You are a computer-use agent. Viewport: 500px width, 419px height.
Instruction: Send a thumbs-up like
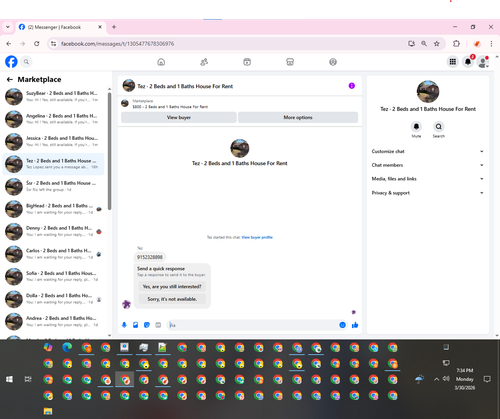pyautogui.click(x=355, y=325)
